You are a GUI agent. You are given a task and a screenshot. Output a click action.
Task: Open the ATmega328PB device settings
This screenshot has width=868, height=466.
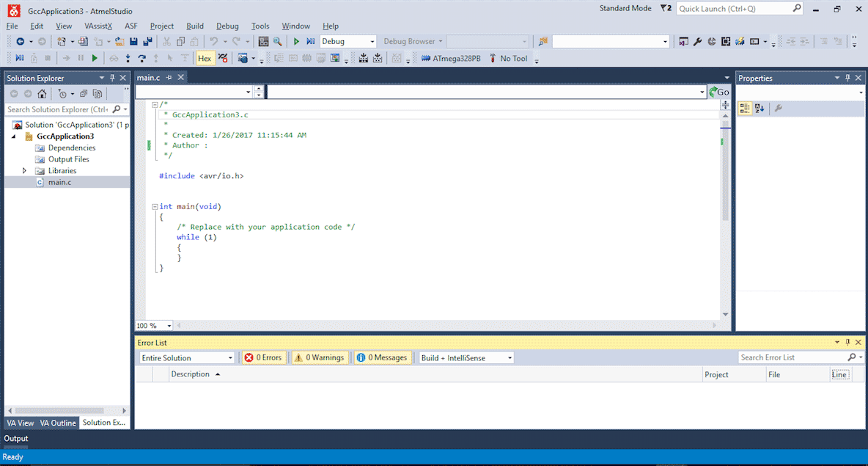[451, 58]
